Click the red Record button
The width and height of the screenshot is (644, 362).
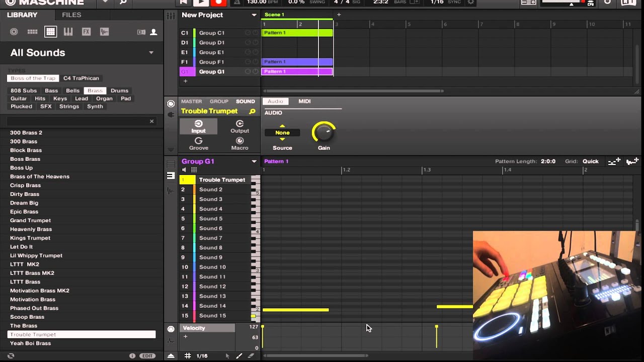tap(218, 2)
